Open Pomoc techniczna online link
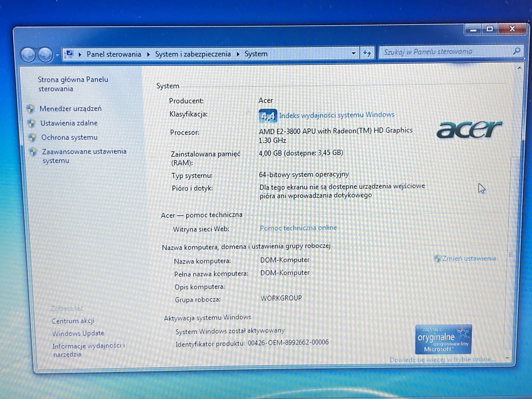 pos(298,228)
